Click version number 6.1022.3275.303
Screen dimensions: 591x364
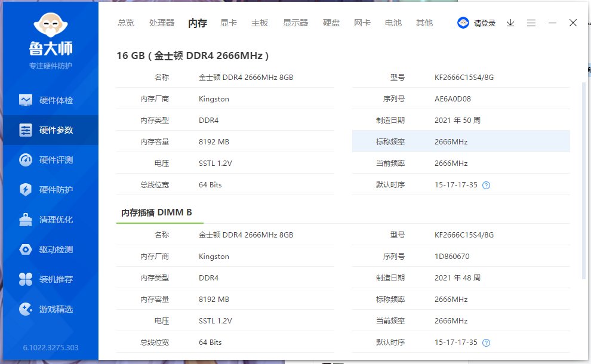[x=51, y=347]
